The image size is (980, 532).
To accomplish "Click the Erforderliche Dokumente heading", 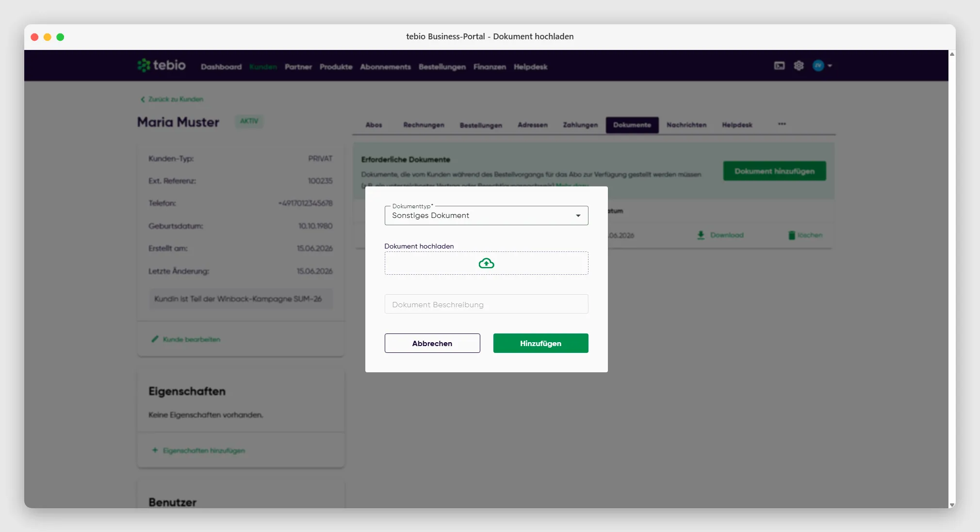I will click(406, 159).
